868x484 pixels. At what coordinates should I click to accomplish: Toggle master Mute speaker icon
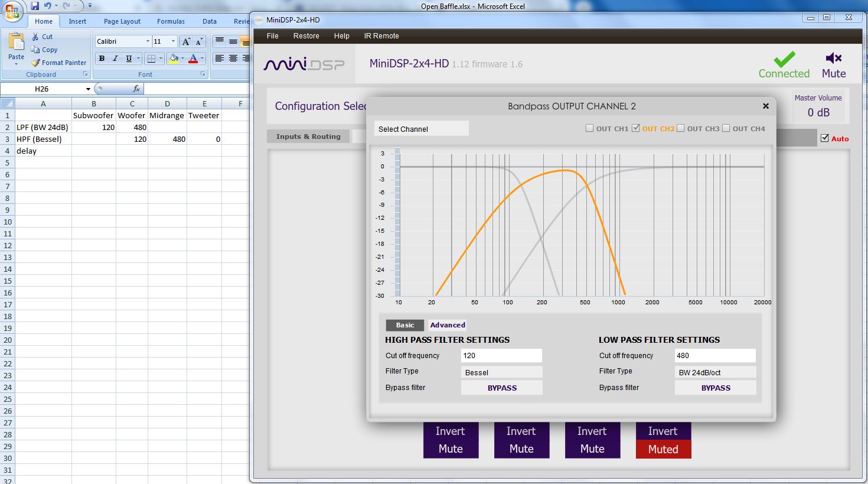[x=834, y=58]
